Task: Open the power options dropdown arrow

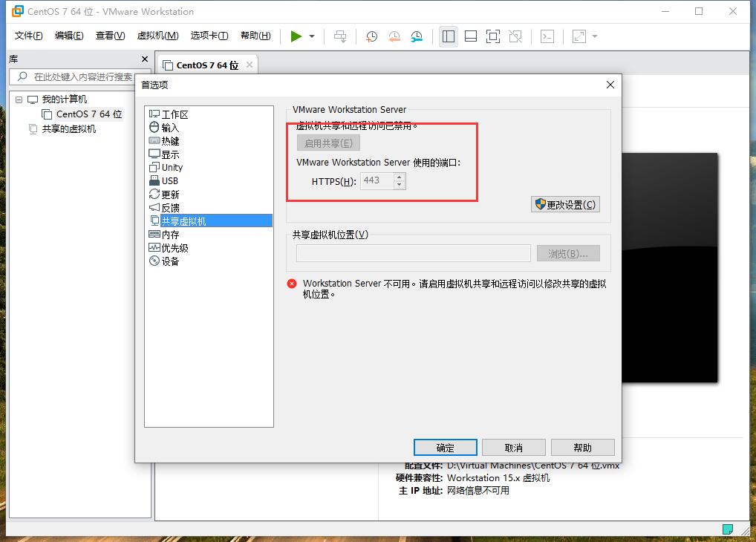Action: click(x=312, y=36)
